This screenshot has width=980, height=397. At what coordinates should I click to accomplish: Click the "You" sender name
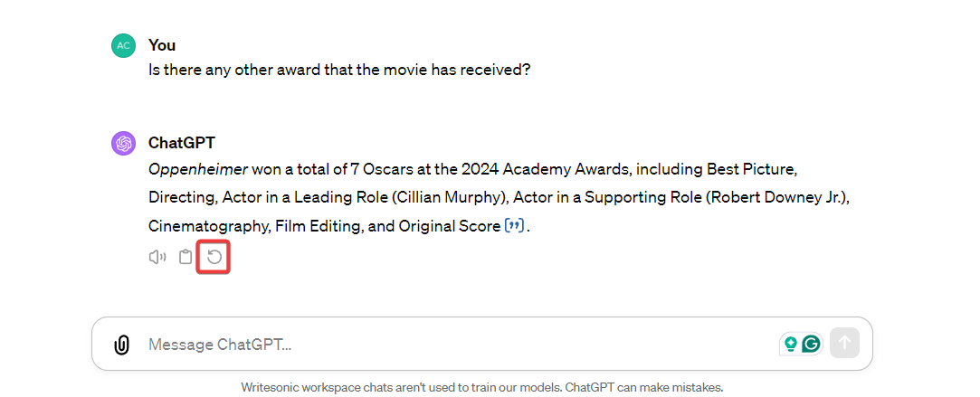(162, 45)
